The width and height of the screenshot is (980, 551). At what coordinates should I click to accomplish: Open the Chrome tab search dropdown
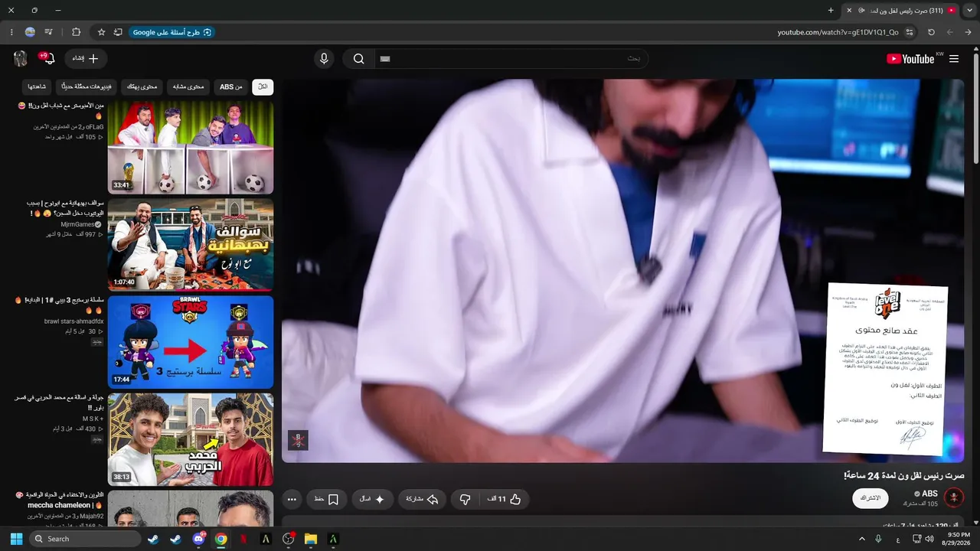pos(970,10)
